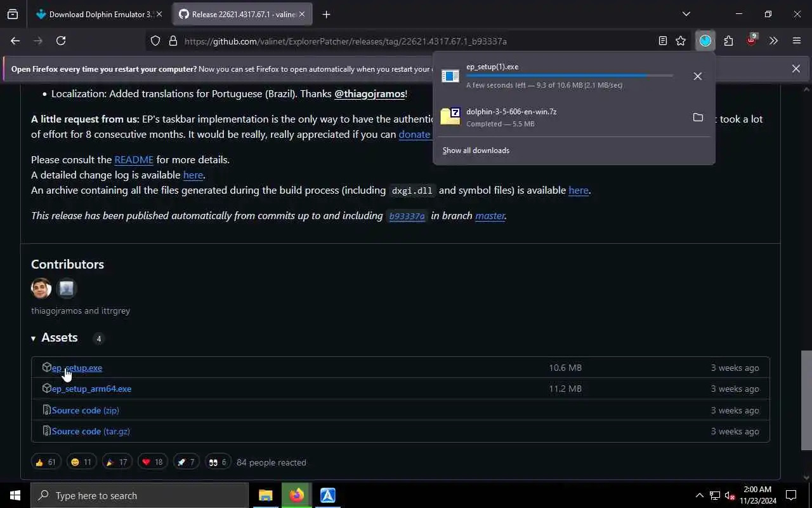
Task: Click the Downloads toolbar button
Action: pos(705,41)
